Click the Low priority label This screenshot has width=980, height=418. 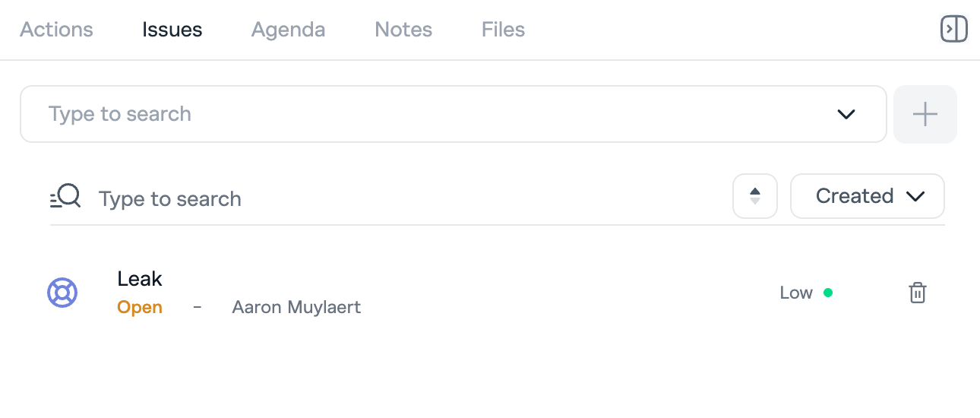796,293
